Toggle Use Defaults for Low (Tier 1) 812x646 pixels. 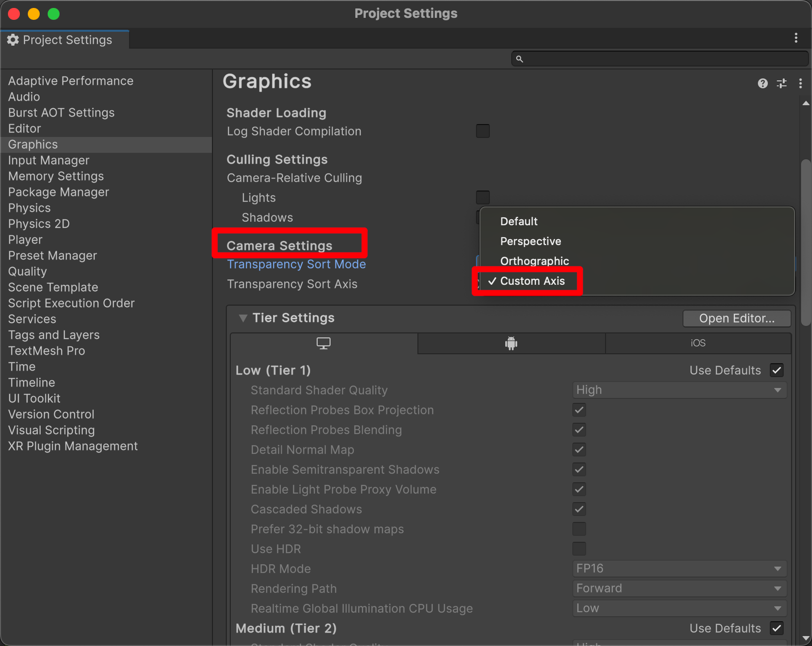pyautogui.click(x=777, y=370)
